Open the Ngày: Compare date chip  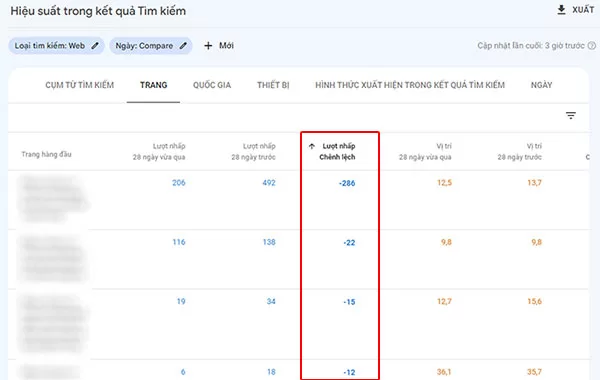pos(151,46)
